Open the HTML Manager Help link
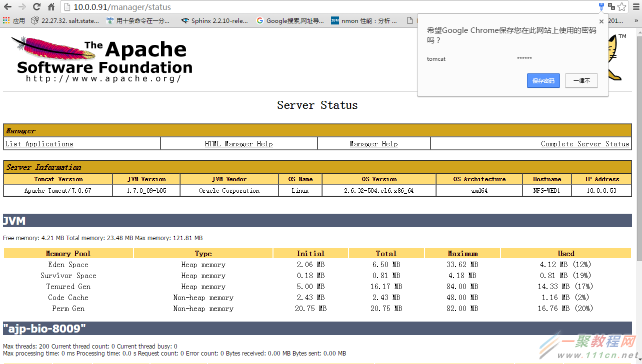 pos(239,144)
